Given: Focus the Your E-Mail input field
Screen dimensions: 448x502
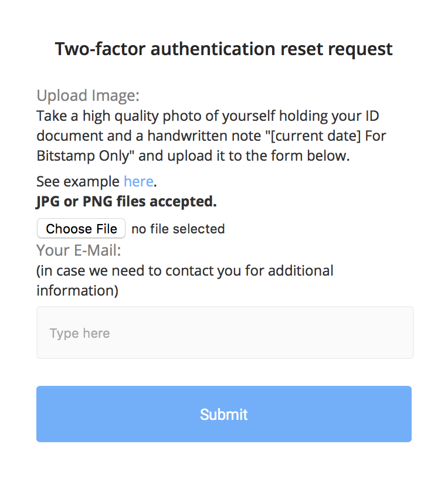Looking at the screenshot, I should point(225,333).
